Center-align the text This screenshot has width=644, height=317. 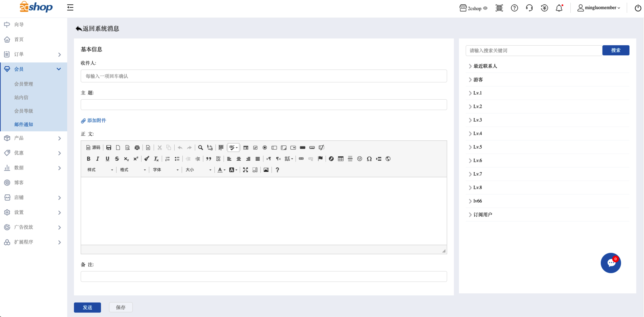(238, 159)
